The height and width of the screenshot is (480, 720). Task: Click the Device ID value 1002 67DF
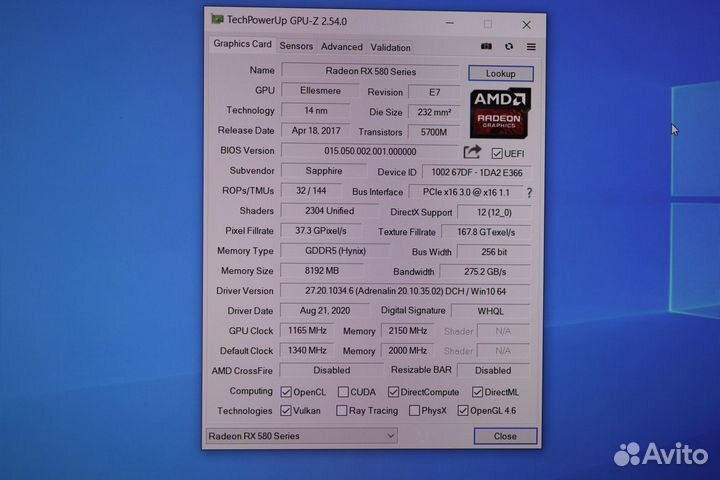pos(476,173)
